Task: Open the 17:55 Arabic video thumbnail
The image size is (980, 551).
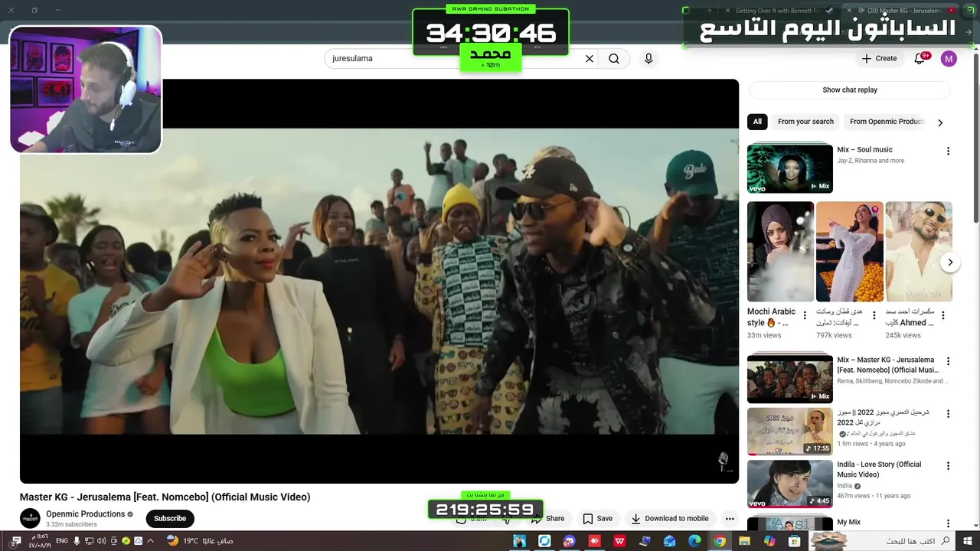Action: tap(790, 431)
